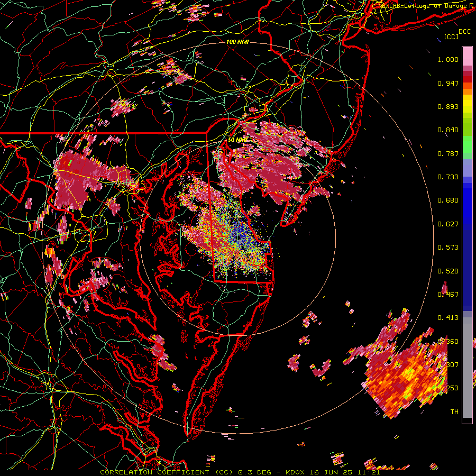This screenshot has height=476, width=476.
Task: Pick the yellow segment of the color bar
Action: pyautogui.click(x=467, y=104)
